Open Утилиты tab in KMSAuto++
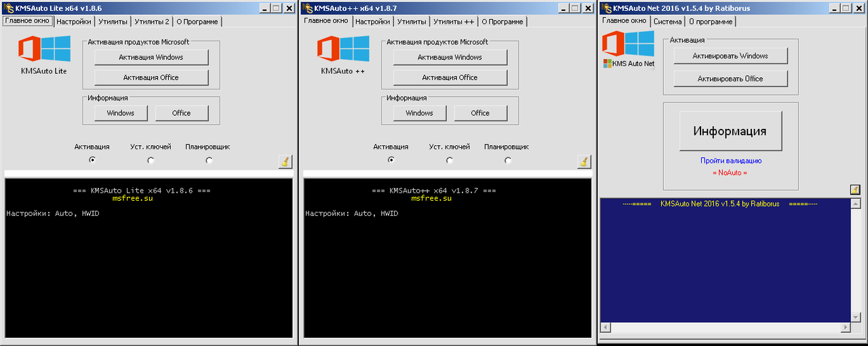Screen dimensions: 868x346 [x=412, y=22]
